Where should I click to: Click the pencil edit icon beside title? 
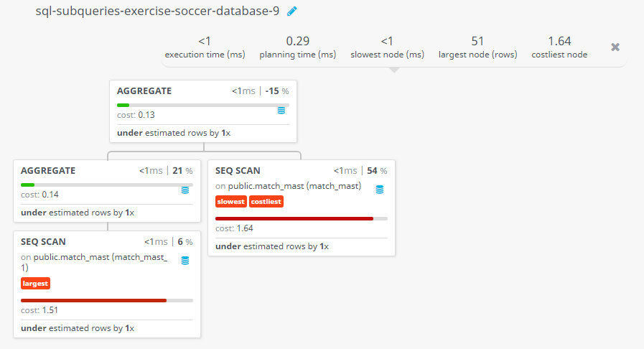291,11
